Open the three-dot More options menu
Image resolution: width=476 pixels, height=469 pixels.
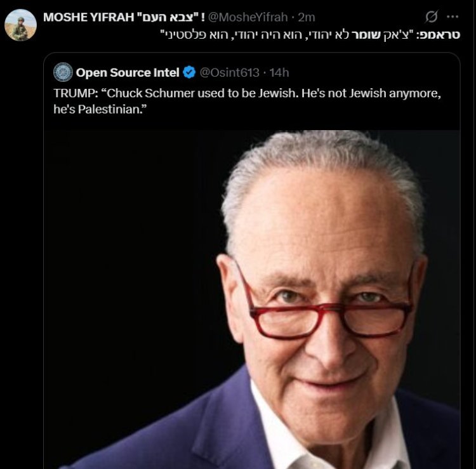click(x=452, y=17)
